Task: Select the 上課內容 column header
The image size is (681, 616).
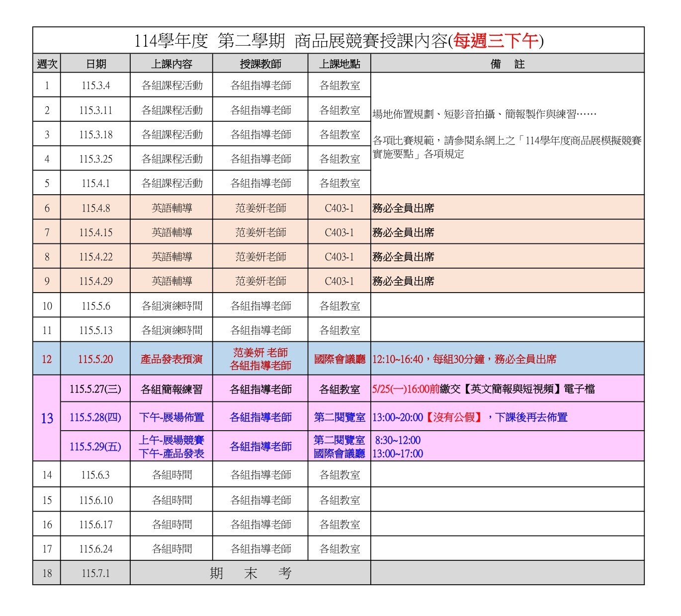Action: pos(171,64)
